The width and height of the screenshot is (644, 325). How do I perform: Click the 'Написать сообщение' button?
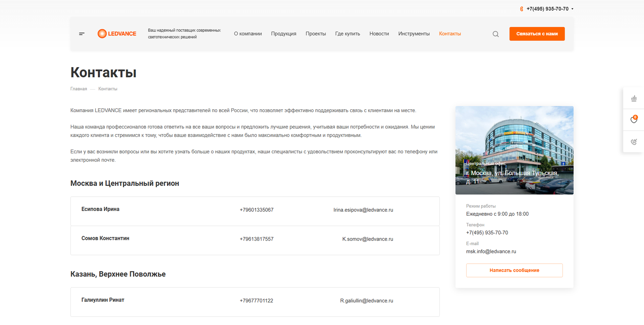point(514,270)
